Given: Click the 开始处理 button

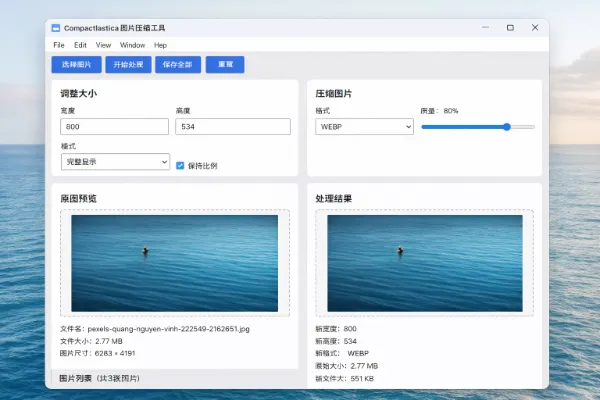Looking at the screenshot, I should tap(127, 65).
